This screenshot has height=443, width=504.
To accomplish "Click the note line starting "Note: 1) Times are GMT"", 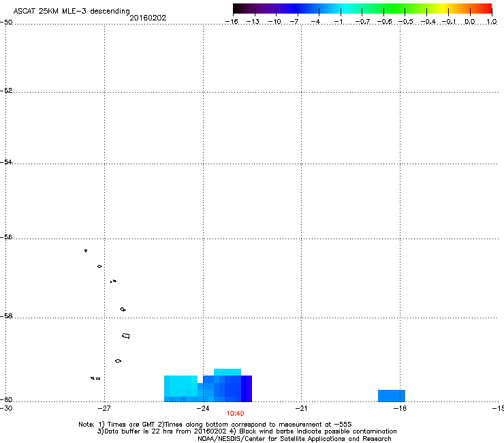I will point(215,425).
